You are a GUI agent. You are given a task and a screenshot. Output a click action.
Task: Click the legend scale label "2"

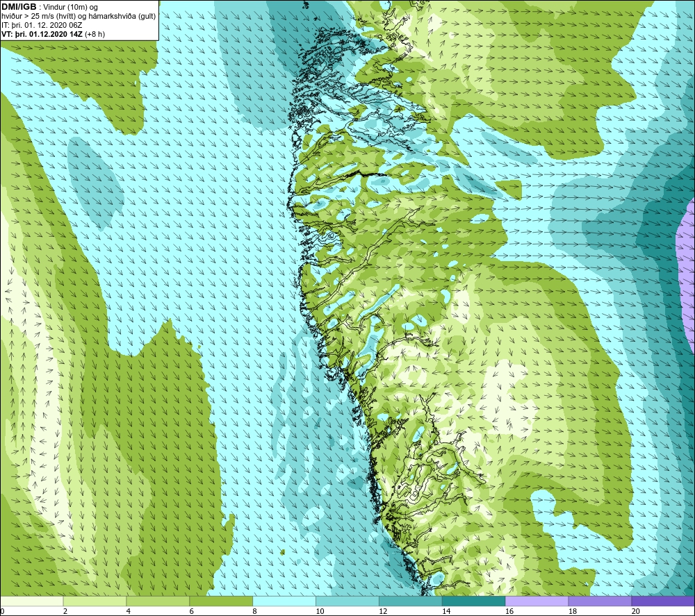pos(65,611)
